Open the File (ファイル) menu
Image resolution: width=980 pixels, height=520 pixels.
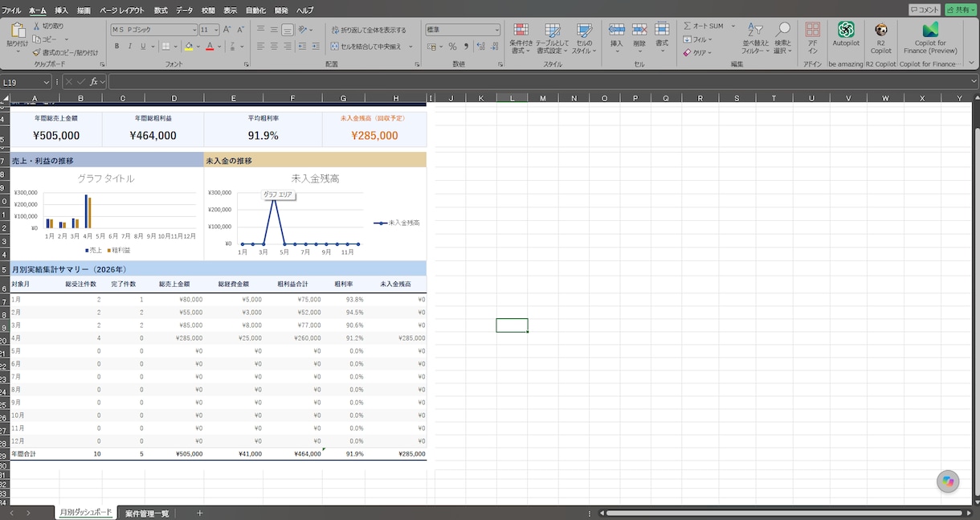coord(12,10)
